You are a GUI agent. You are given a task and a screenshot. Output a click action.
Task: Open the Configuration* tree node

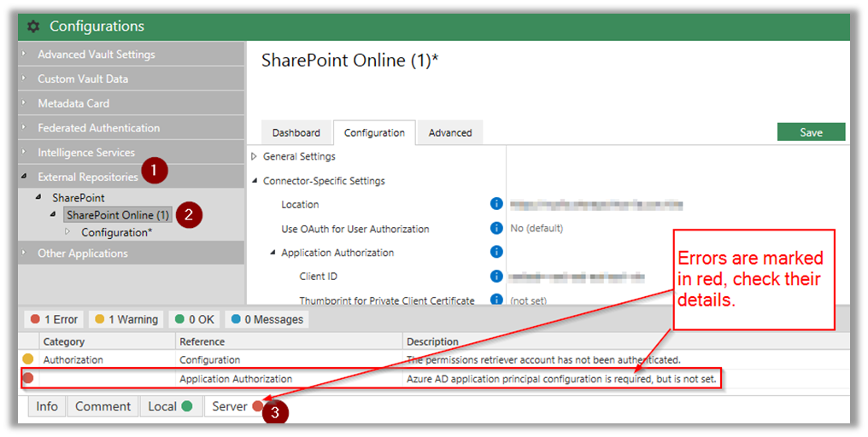pos(117,232)
